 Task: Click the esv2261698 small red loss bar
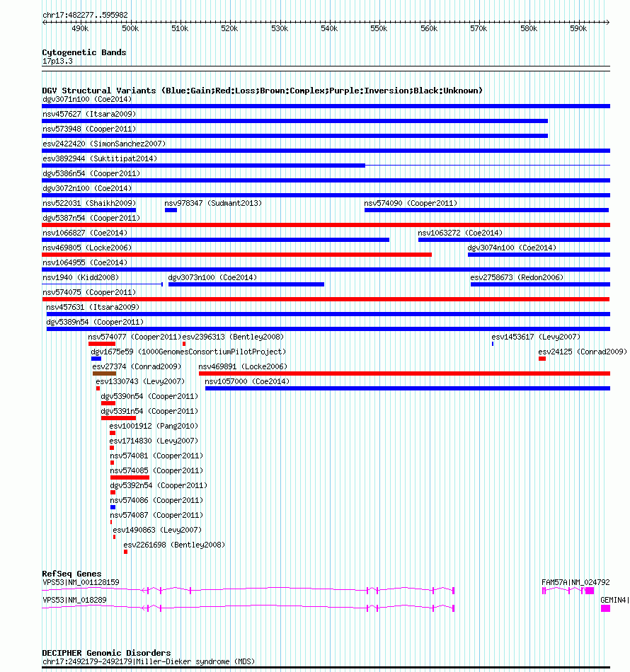[x=126, y=552]
